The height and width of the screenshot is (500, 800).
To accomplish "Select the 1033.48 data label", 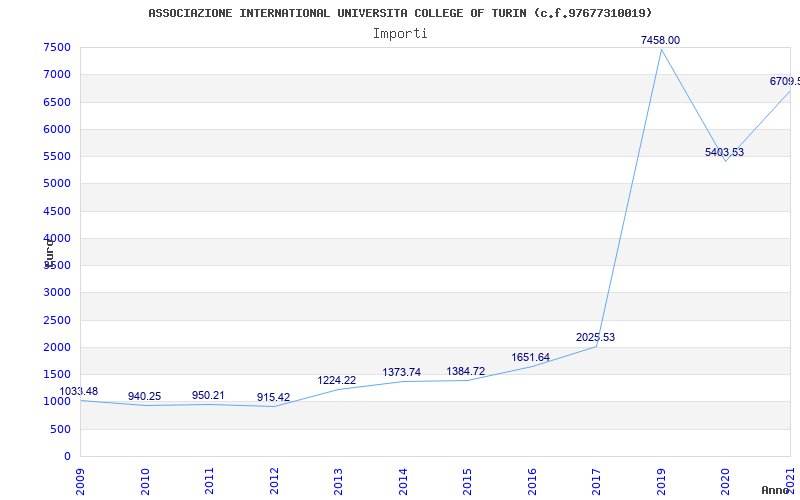I will [x=79, y=391].
